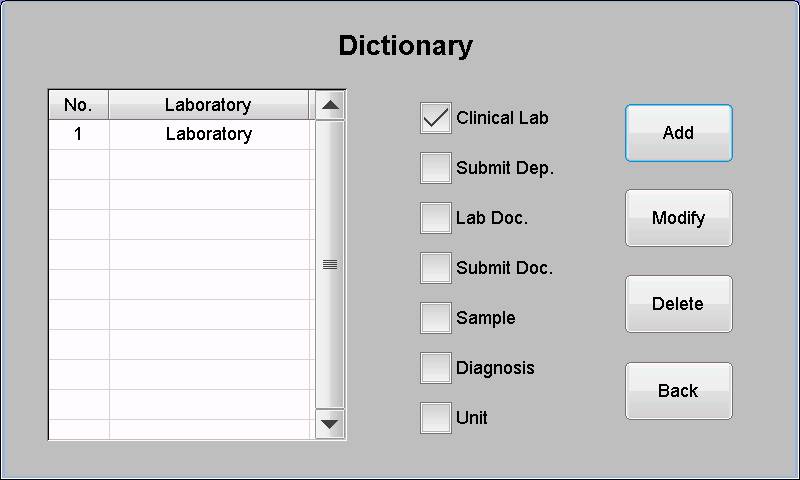This screenshot has width=800, height=480.
Task: Check the Unit checkbox
Action: tap(436, 418)
